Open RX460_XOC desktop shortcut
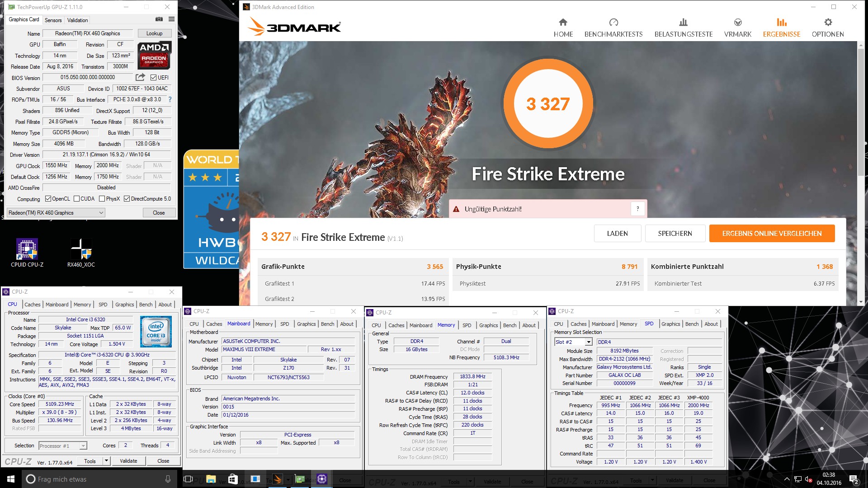The width and height of the screenshot is (868, 488). click(81, 253)
